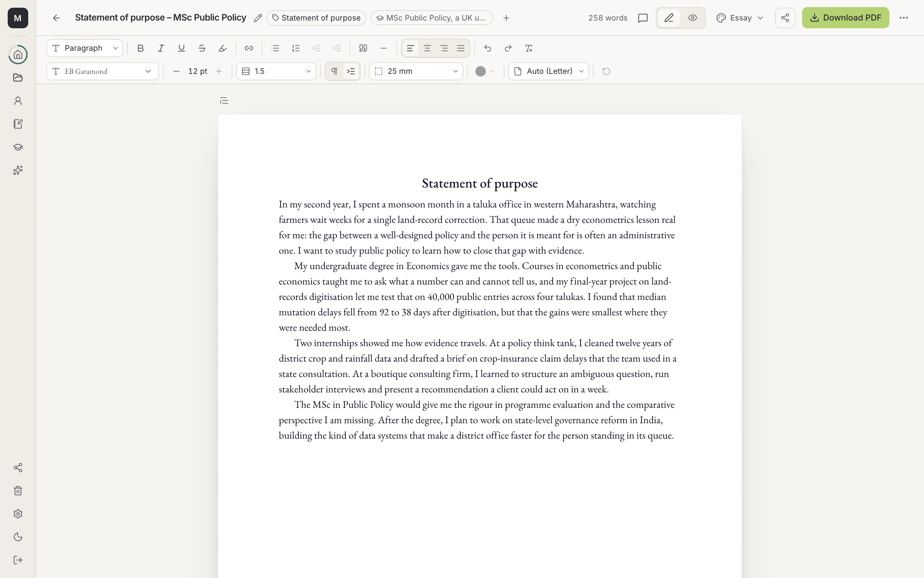Switch to dark mode with moon icon
Viewport: 924px width, 578px height.
[18, 537]
